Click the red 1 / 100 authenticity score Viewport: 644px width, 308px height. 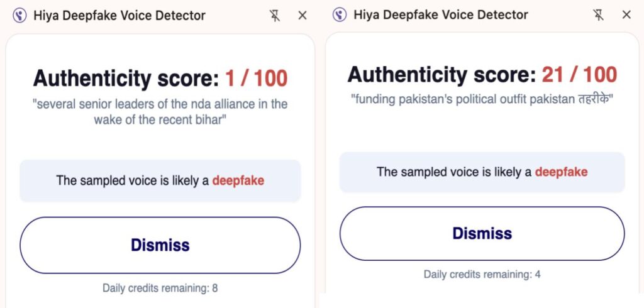pos(256,79)
